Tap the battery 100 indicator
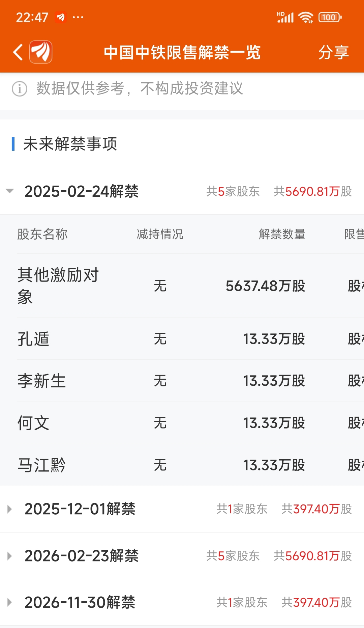Screen dimensions: 364x628 (330, 17)
